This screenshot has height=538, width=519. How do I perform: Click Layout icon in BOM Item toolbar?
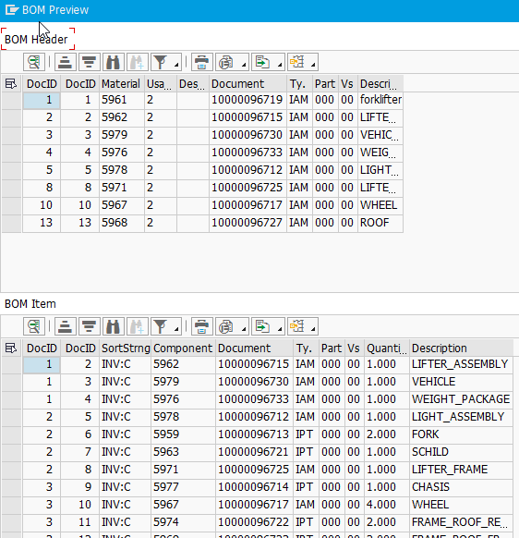(x=297, y=326)
